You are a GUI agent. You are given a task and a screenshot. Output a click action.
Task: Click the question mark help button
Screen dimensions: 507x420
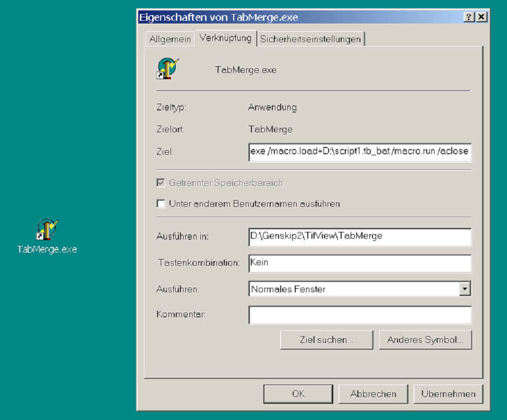[x=469, y=17]
